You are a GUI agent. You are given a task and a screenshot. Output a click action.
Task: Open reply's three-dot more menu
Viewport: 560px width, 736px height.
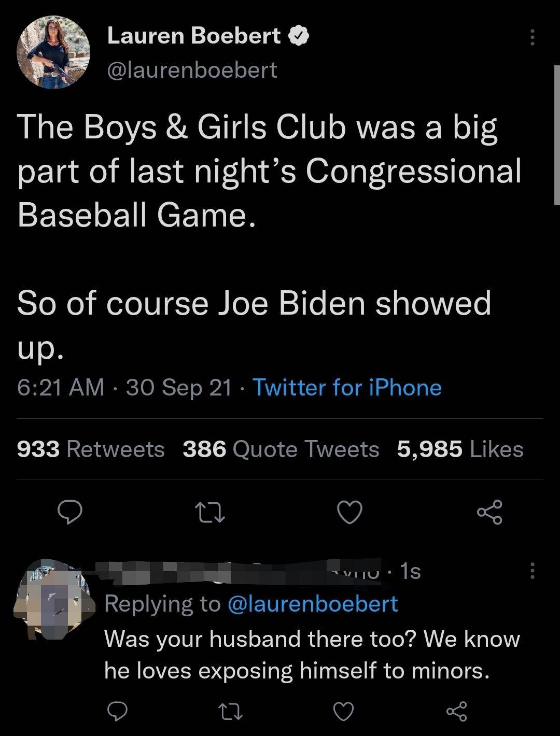point(531,572)
